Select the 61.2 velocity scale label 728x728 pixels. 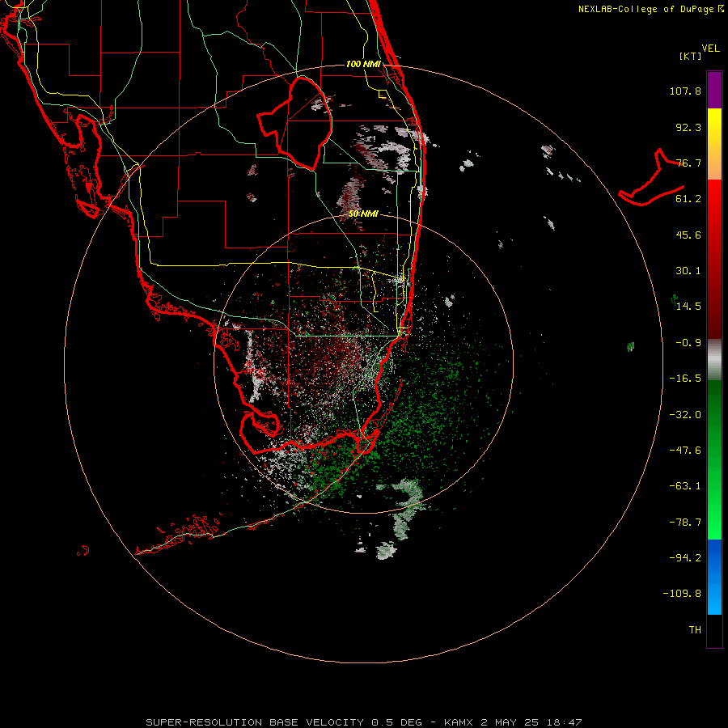point(688,199)
